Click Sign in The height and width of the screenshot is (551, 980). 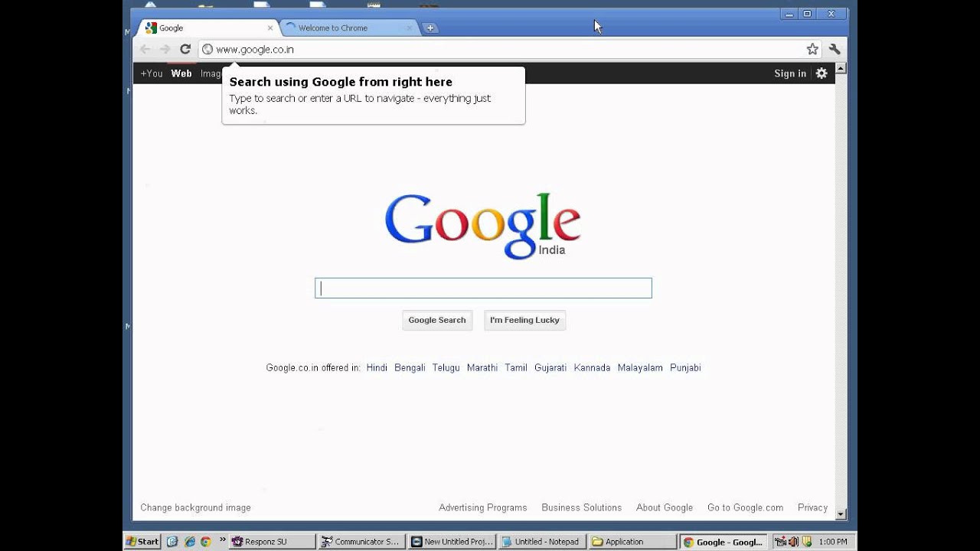790,73
